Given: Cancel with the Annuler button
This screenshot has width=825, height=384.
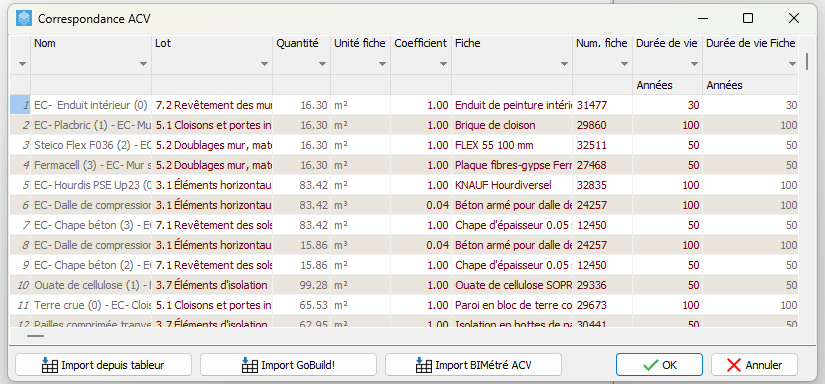Looking at the screenshot, I should click(754, 365).
